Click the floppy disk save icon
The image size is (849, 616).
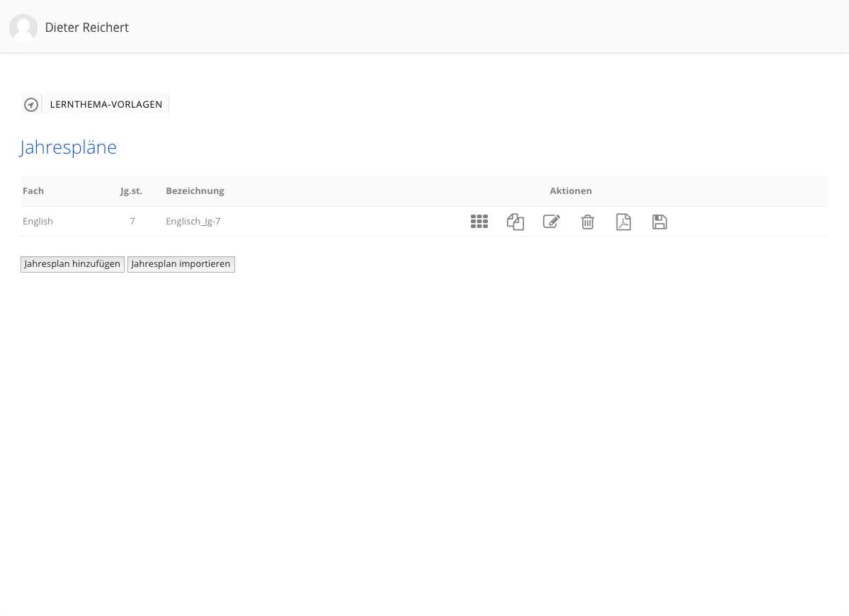[660, 222]
